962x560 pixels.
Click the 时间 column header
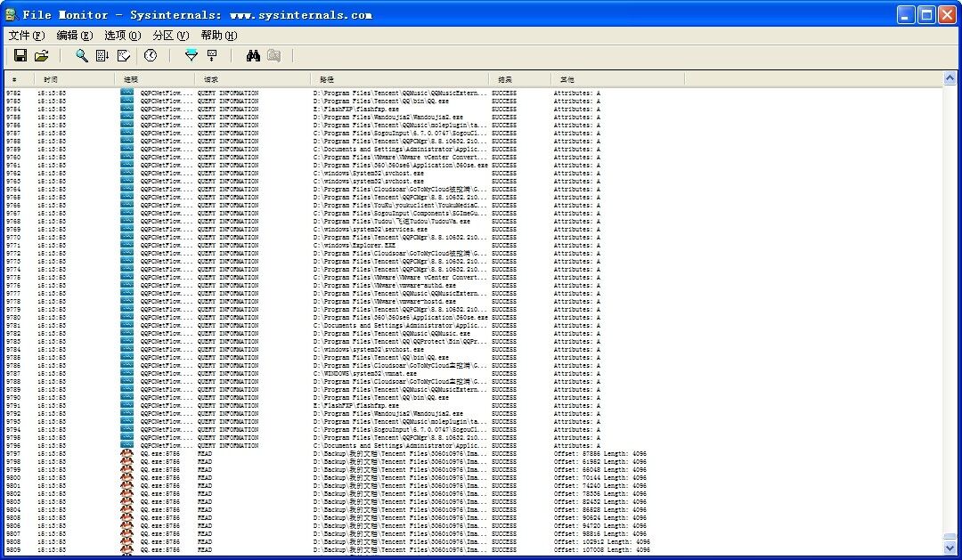(x=75, y=80)
